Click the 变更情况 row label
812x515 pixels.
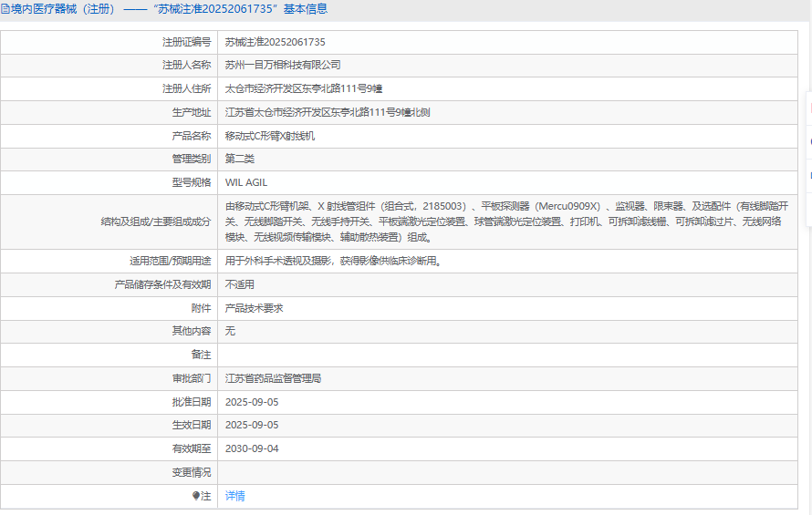click(192, 472)
